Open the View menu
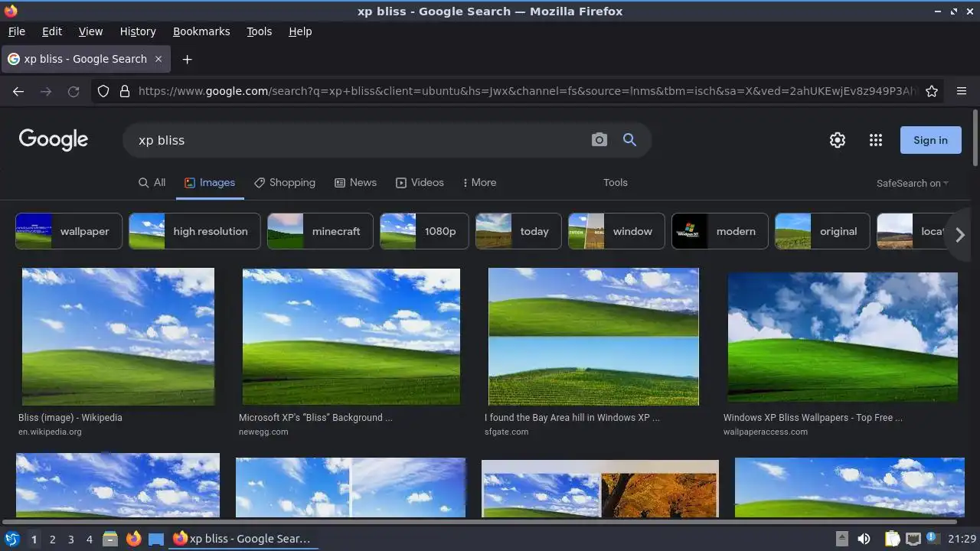Viewport: 980px width, 551px height. click(x=90, y=31)
